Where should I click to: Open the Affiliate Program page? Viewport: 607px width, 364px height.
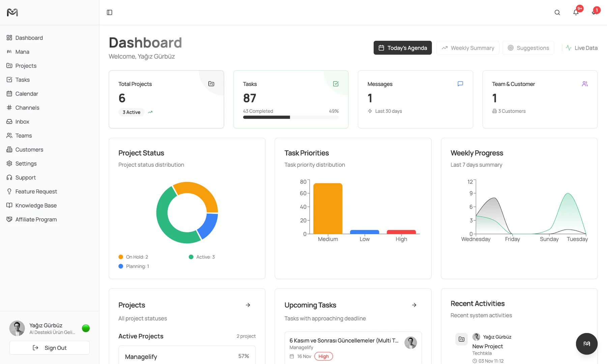coord(36,219)
